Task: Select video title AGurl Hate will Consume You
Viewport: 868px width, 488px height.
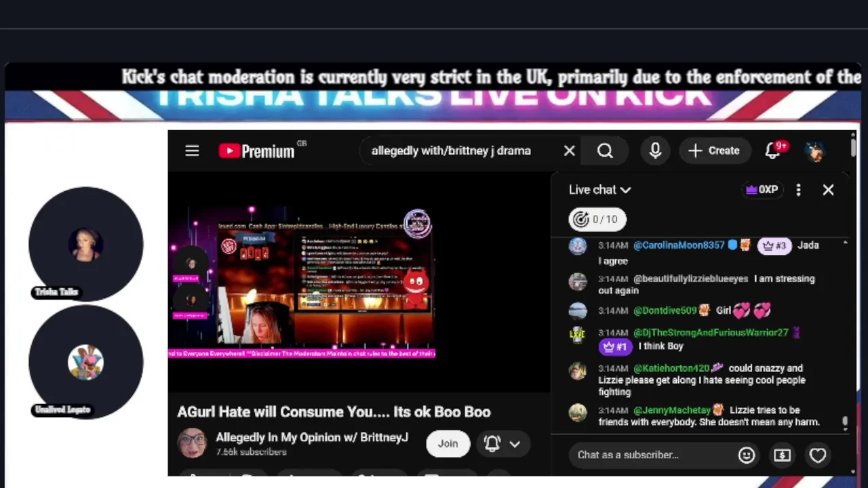Action: 334,412
